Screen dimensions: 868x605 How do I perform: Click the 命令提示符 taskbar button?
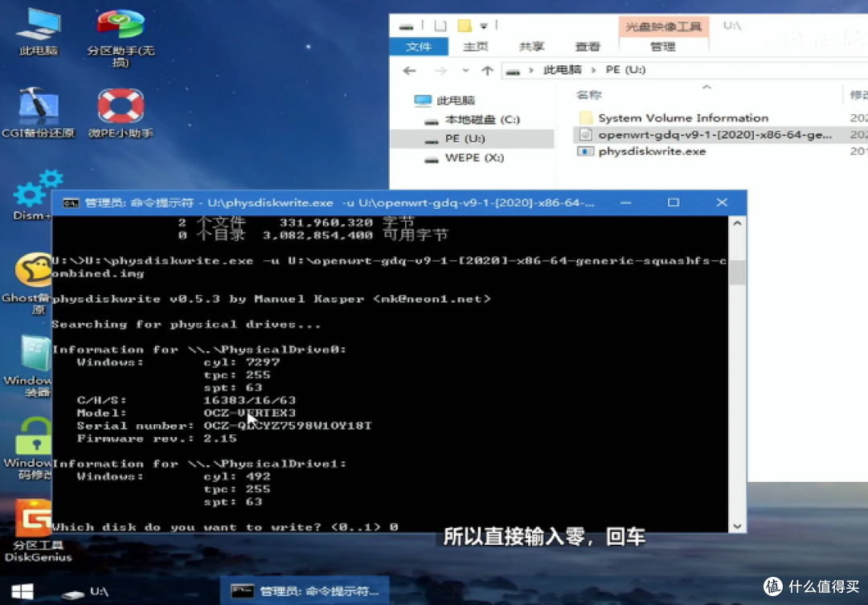click(x=305, y=591)
